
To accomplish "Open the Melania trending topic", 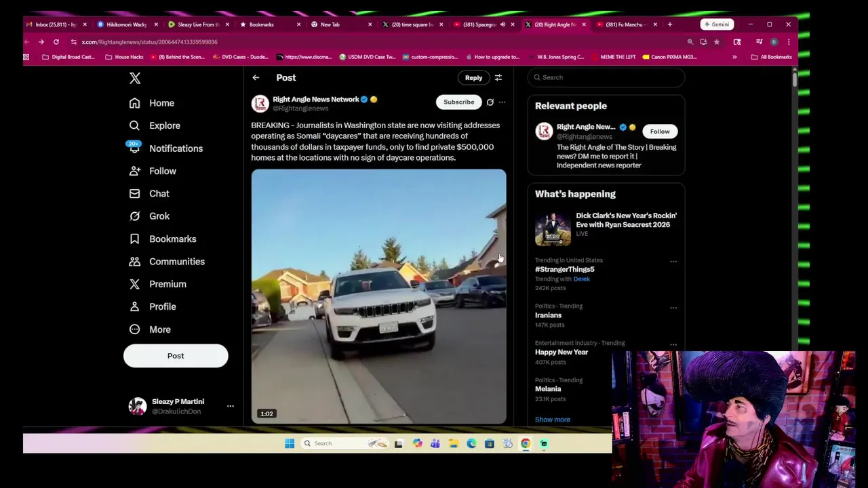I will click(x=548, y=389).
